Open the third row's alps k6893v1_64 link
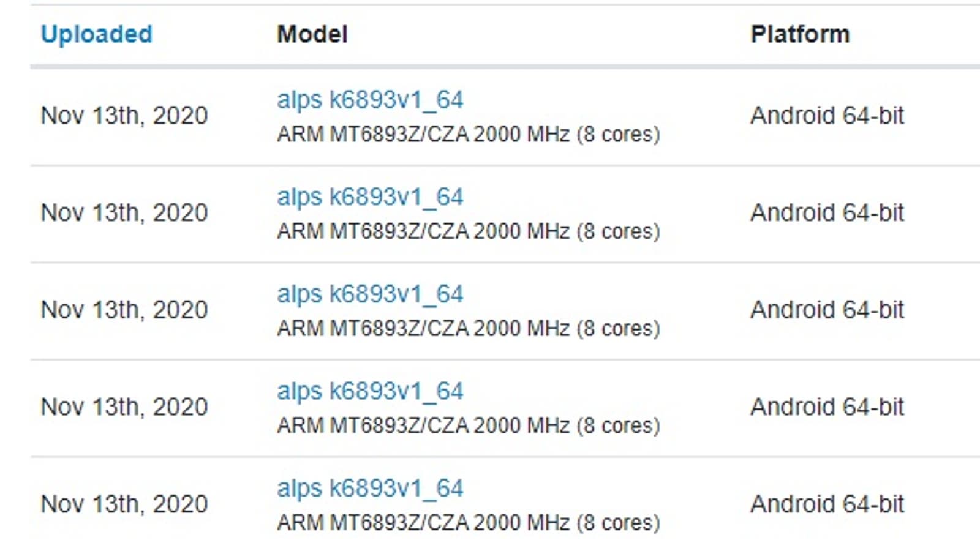 pyautogui.click(x=370, y=294)
